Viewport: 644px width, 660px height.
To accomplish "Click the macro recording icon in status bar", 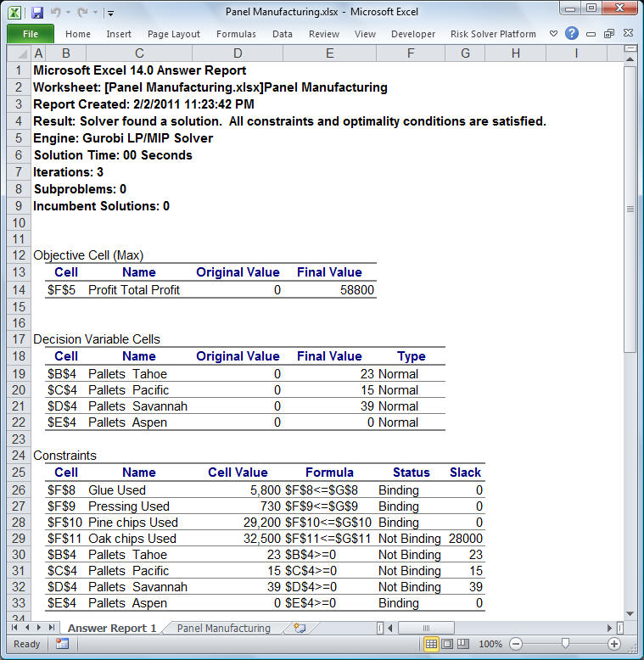I will [x=62, y=644].
